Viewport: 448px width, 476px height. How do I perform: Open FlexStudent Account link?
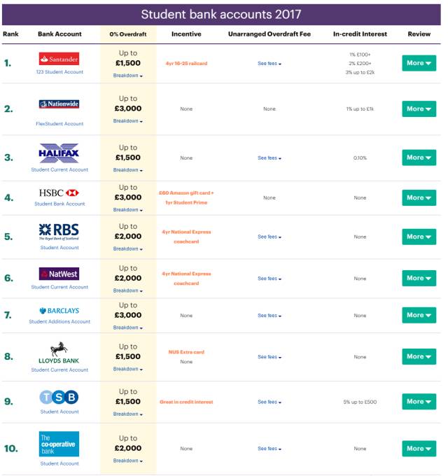(59, 124)
